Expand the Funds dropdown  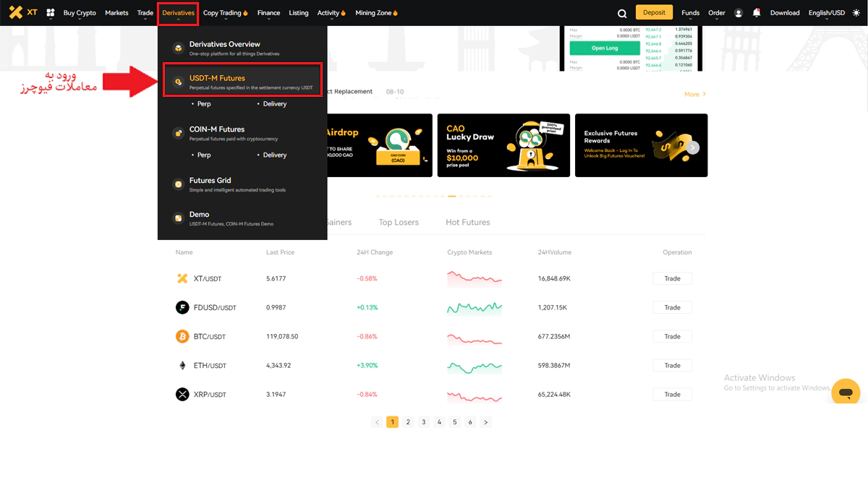[690, 13]
